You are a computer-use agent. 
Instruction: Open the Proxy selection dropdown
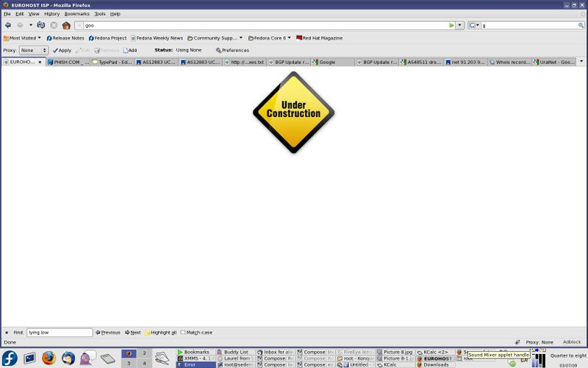pos(34,50)
